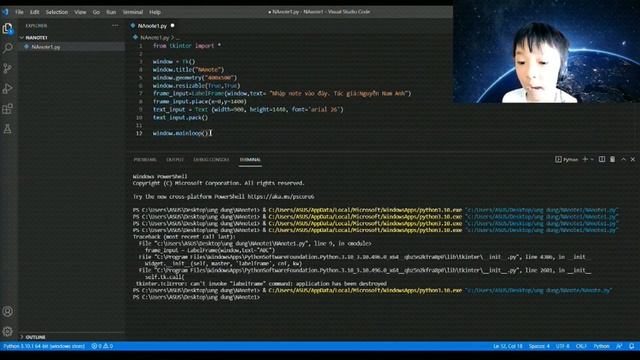Open the Run and Debug view
Image resolution: width=640 pixels, height=360 pixels.
pos(8,89)
